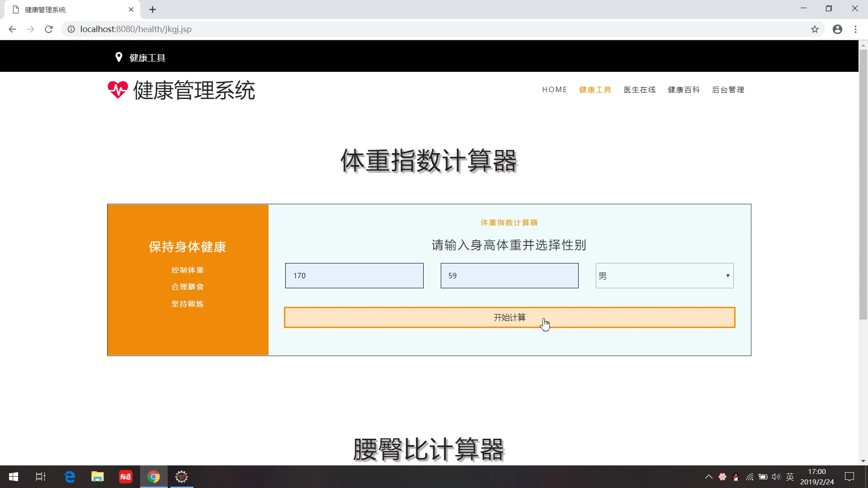Open the Java EE IDE from the taskbar

pyautogui.click(x=181, y=477)
